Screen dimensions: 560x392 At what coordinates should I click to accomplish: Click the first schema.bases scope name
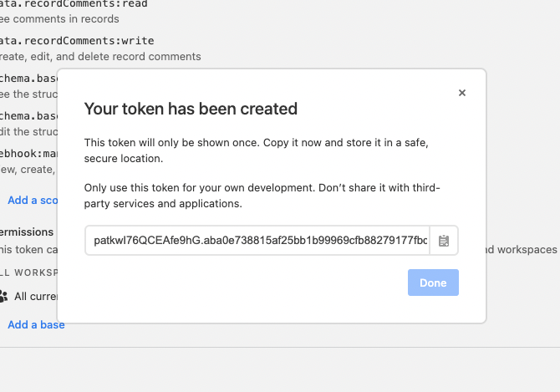click(x=28, y=78)
